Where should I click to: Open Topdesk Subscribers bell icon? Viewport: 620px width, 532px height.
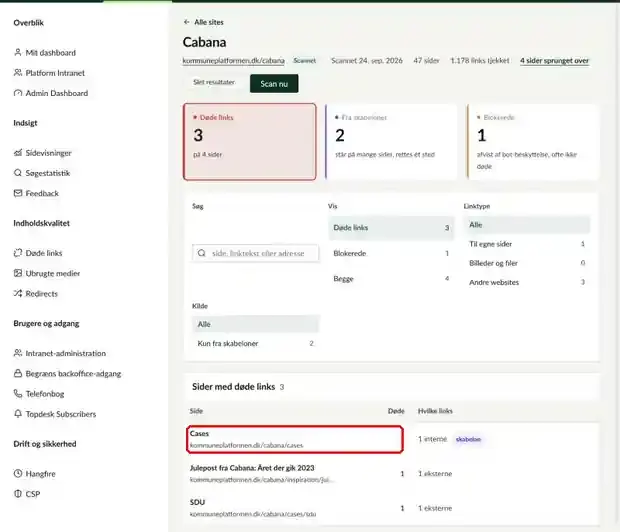[x=18, y=414]
